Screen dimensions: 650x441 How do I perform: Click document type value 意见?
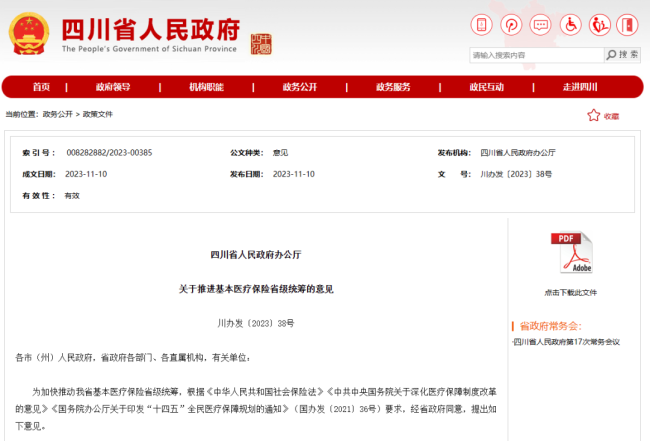click(280, 153)
